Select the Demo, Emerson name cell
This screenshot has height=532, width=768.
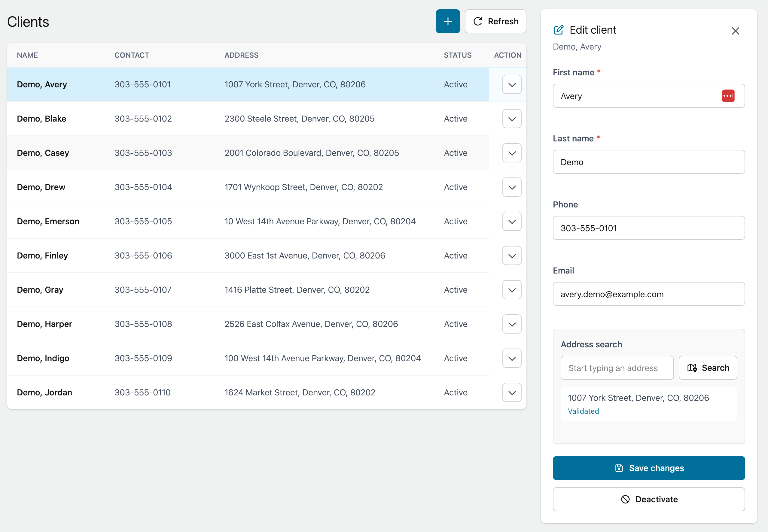pos(48,222)
